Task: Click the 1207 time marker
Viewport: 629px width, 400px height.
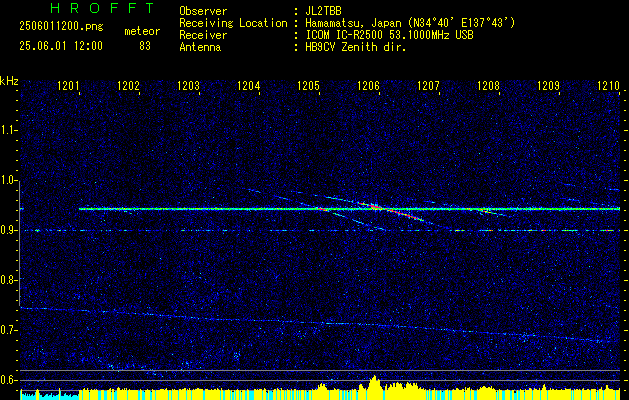Action: pos(428,85)
